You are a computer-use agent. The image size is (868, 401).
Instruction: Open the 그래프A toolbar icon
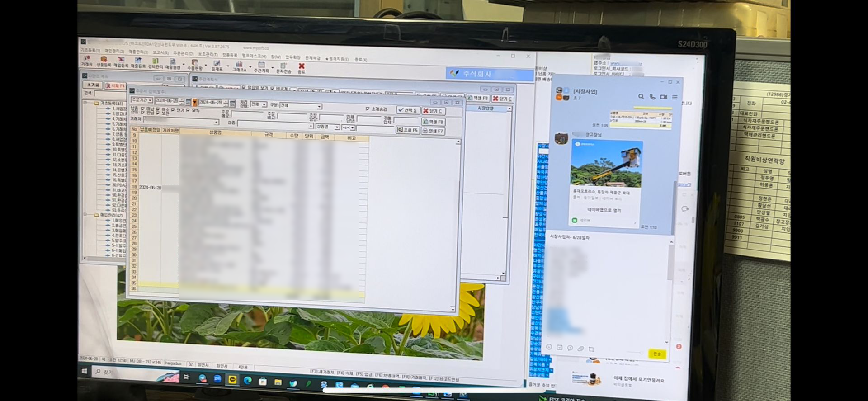pos(239,67)
